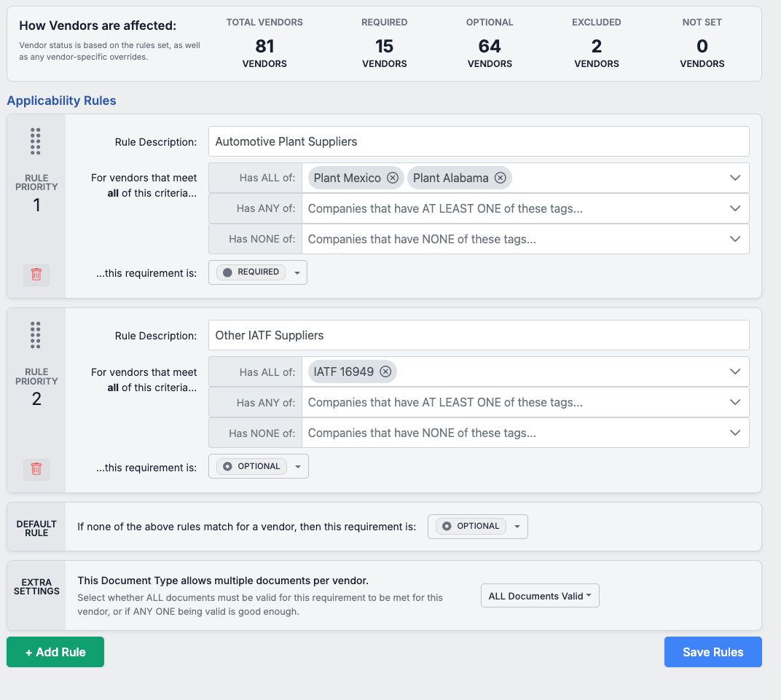Click the + Add Rule button
Image resolution: width=781 pixels, height=700 pixels.
tap(55, 651)
